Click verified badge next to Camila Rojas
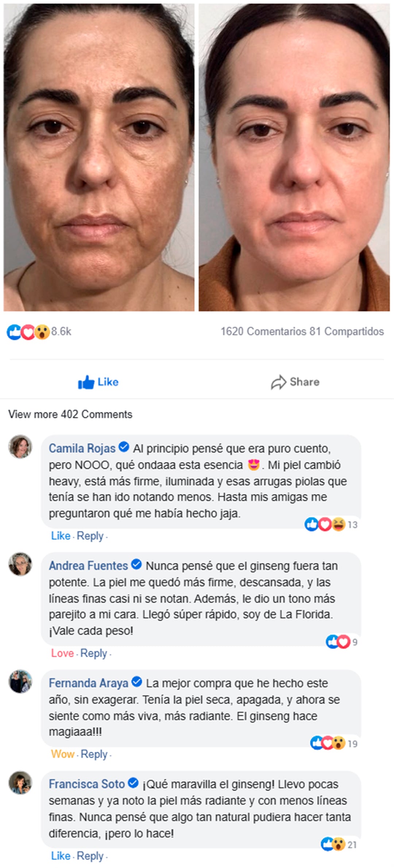Screen dimensions: 394x868 124,447
